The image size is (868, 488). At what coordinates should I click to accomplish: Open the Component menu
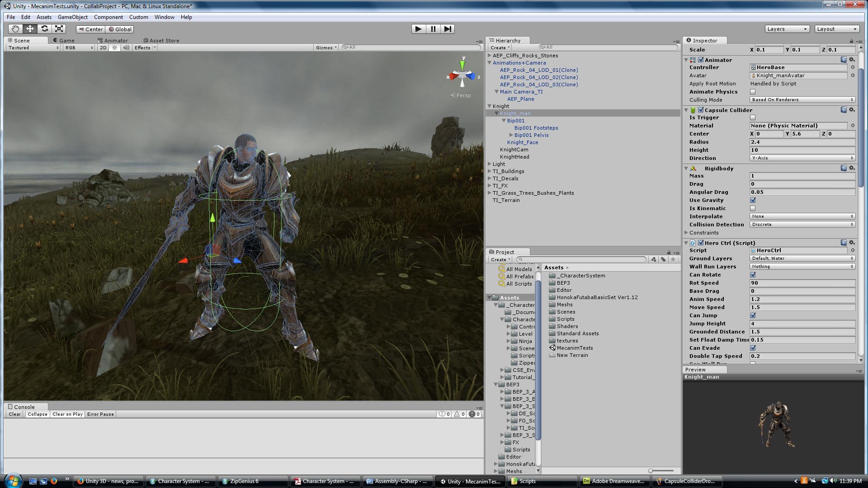point(108,17)
